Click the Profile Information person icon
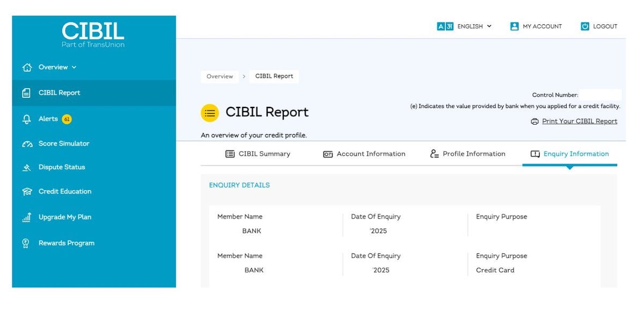This screenshot has width=644, height=309. point(435,154)
